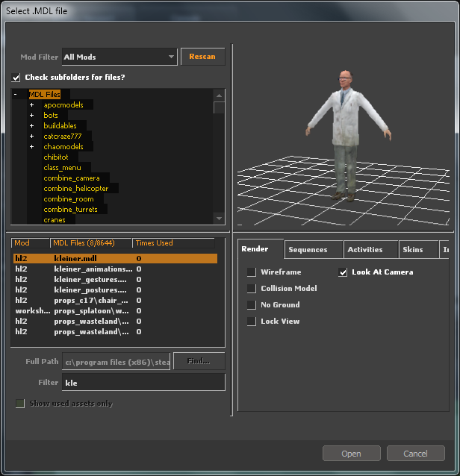The width and height of the screenshot is (460, 476).
Task: Select the kleiner_animations file row
Action: pyautogui.click(x=116, y=269)
